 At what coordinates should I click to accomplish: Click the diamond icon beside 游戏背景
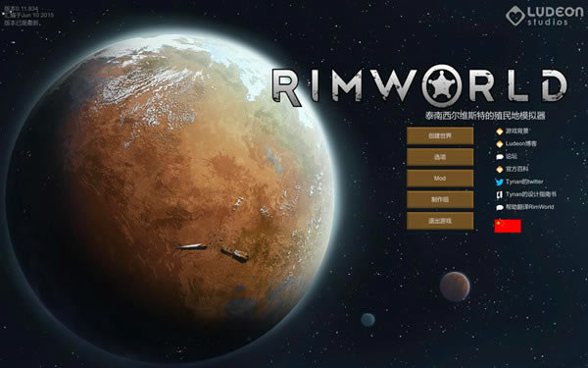coord(500,131)
